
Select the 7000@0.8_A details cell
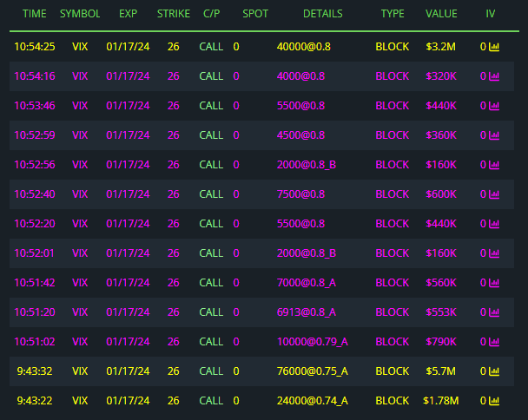(x=307, y=283)
